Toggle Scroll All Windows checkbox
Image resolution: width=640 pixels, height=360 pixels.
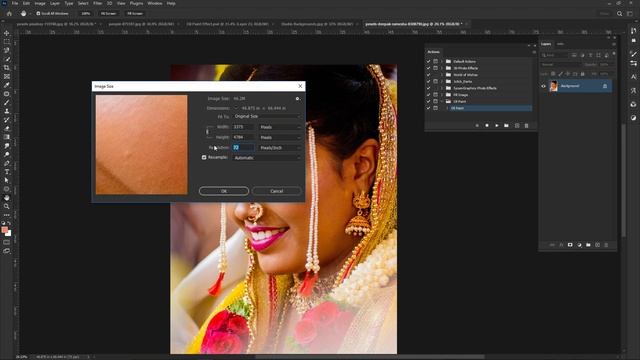point(38,13)
